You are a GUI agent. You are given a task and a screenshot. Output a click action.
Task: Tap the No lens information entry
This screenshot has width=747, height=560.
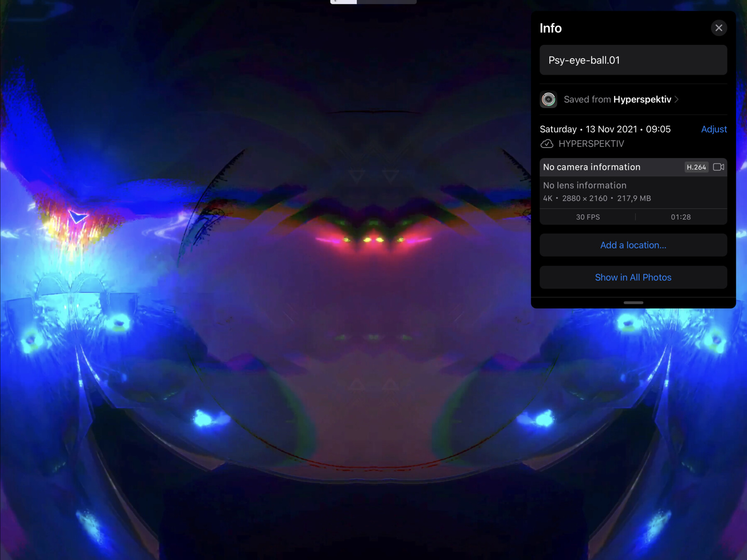pyautogui.click(x=584, y=185)
